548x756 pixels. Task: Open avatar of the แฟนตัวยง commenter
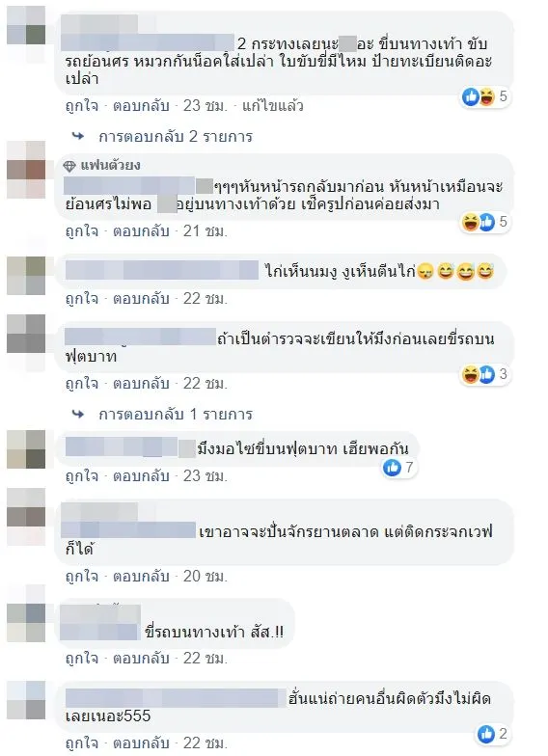click(x=26, y=170)
